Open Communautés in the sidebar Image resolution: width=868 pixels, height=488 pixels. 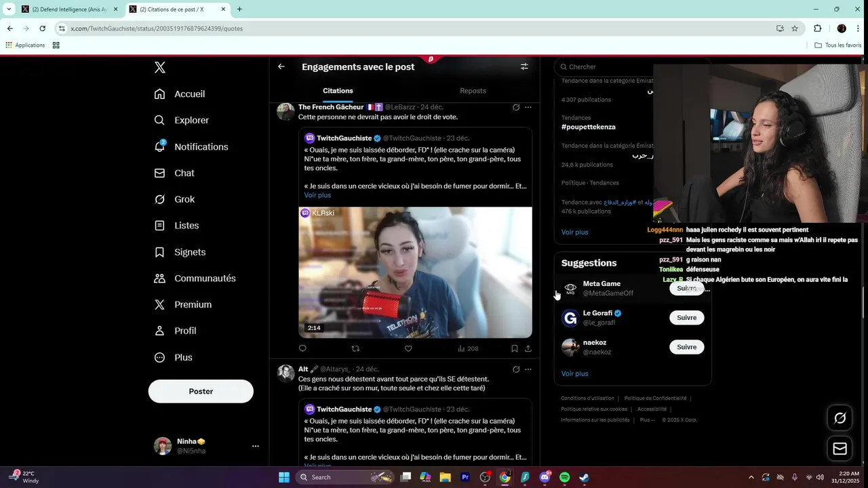coord(195,278)
